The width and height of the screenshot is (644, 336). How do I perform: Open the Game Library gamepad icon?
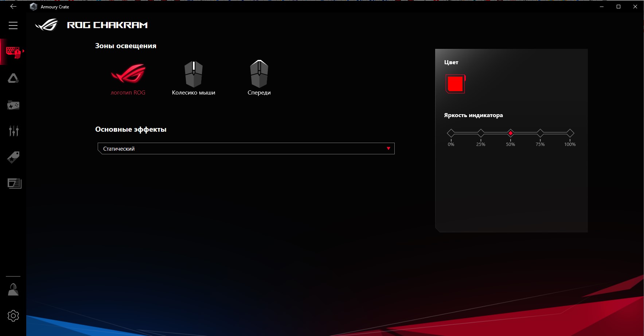(x=13, y=105)
